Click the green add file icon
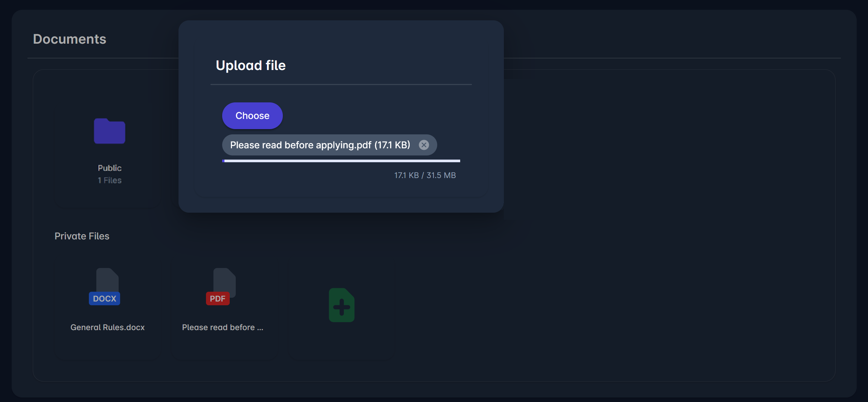Viewport: 868px width, 402px height. [342, 305]
